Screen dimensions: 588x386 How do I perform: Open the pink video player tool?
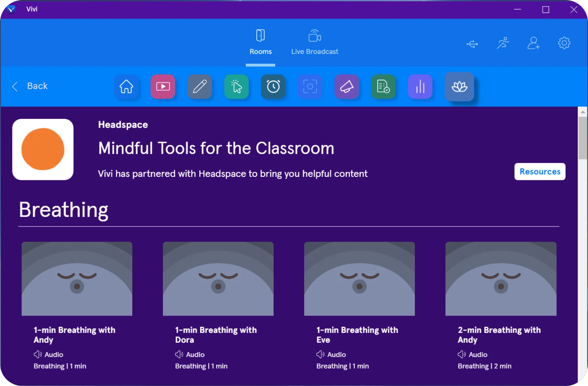pyautogui.click(x=163, y=87)
